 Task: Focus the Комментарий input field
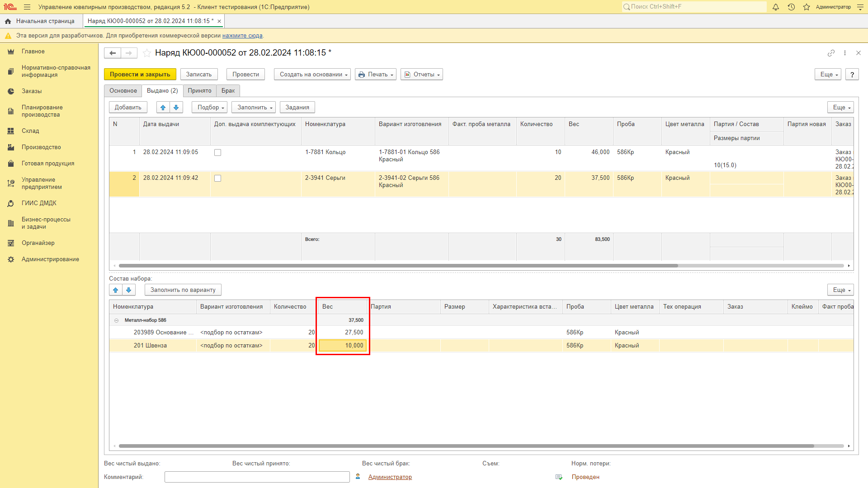(257, 477)
